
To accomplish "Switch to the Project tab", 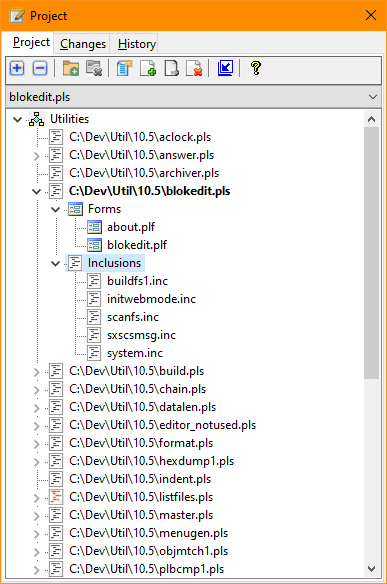I will click(x=31, y=42).
